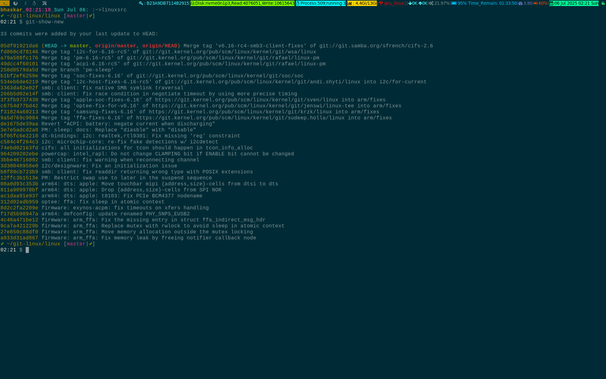Switch to the fifth workspace icon
This screenshot has width=606, height=379.
(44, 3)
